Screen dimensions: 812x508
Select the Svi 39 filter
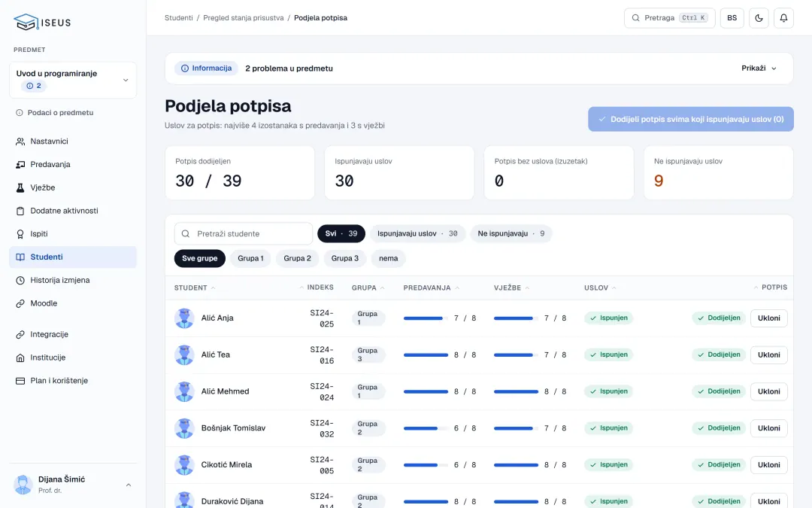pos(341,234)
